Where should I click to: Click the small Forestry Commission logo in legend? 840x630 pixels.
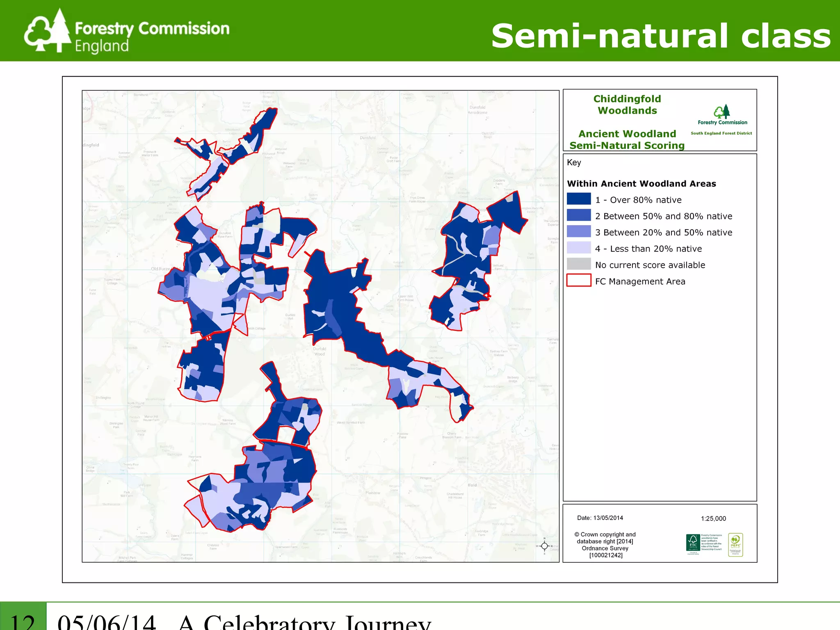pos(722,112)
